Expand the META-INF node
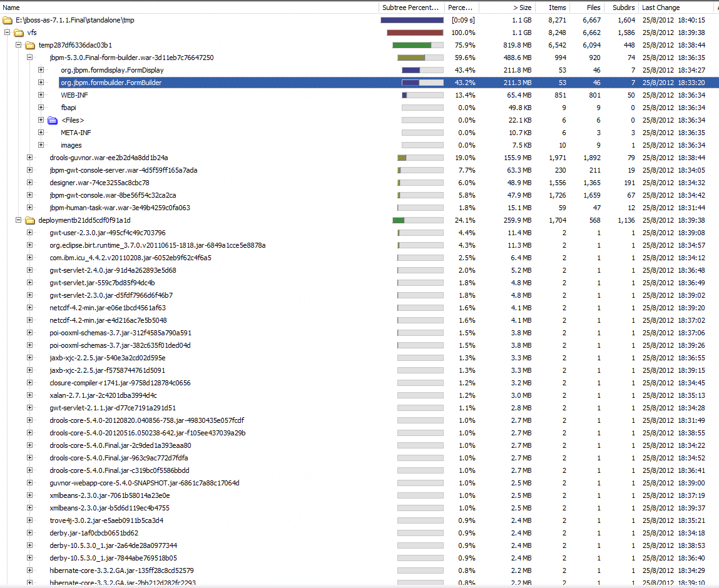 click(41, 133)
